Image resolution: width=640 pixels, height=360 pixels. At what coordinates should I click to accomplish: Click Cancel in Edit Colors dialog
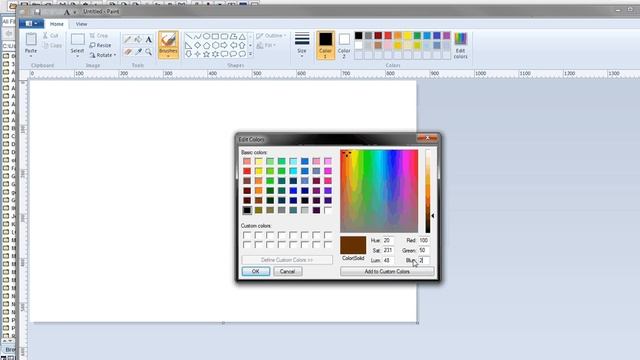[x=287, y=271]
